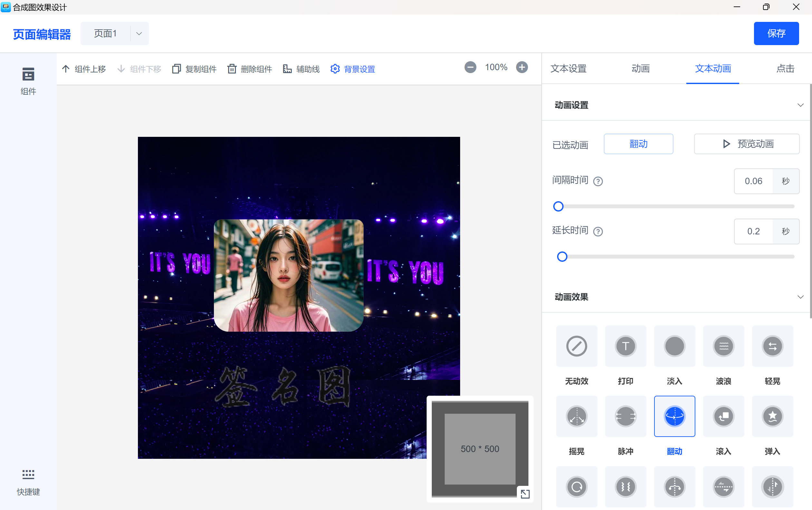Zoom in with the plus icon
The width and height of the screenshot is (812, 510).
[522, 67]
